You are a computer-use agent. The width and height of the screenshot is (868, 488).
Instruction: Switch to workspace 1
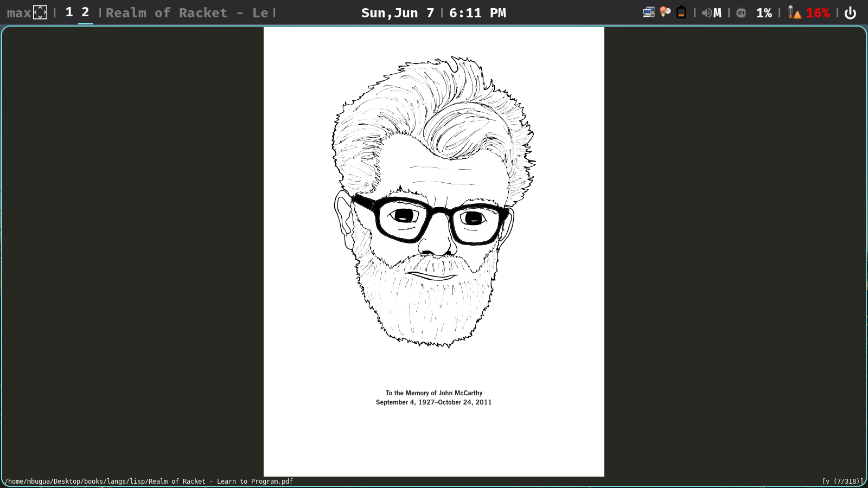(69, 12)
